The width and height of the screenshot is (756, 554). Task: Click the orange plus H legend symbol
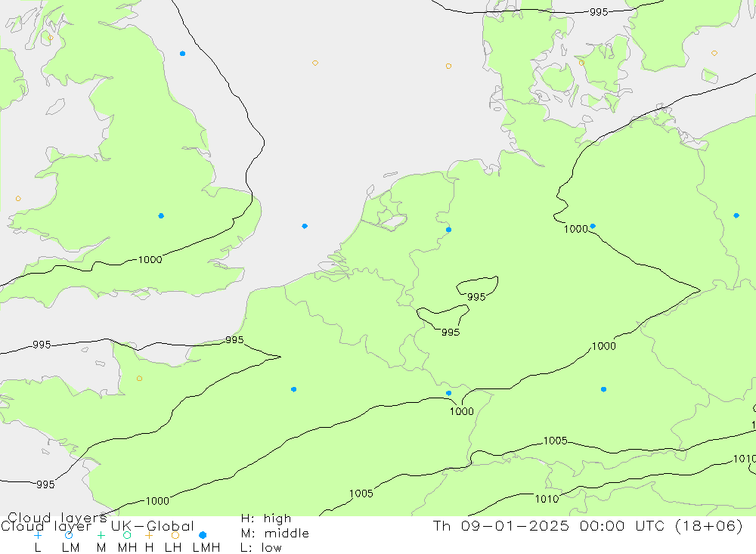coord(149,535)
